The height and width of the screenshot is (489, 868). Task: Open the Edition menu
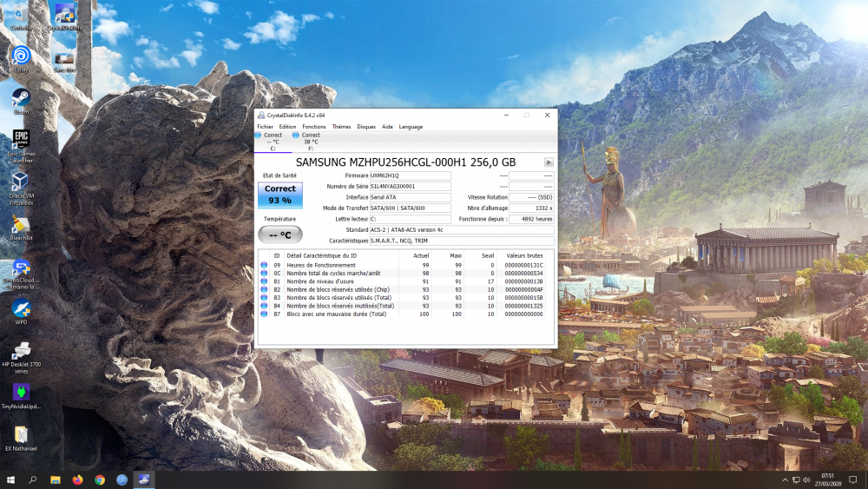click(x=287, y=127)
